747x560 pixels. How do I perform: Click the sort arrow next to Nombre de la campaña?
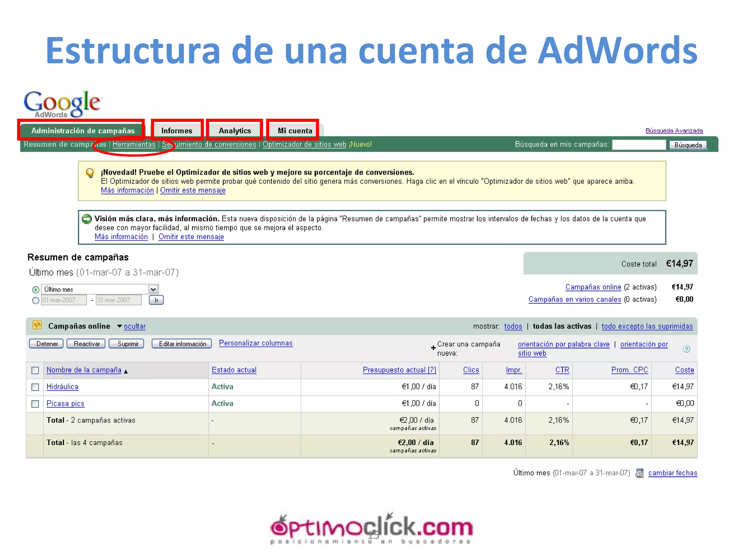(126, 372)
